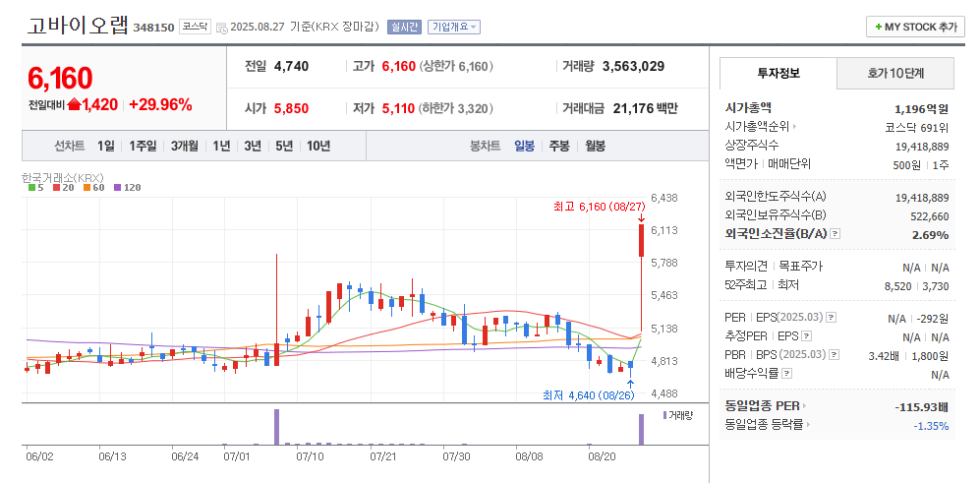Open the help icon beside PER EPS(2025.03)
This screenshot has width=980, height=483.
click(x=831, y=317)
